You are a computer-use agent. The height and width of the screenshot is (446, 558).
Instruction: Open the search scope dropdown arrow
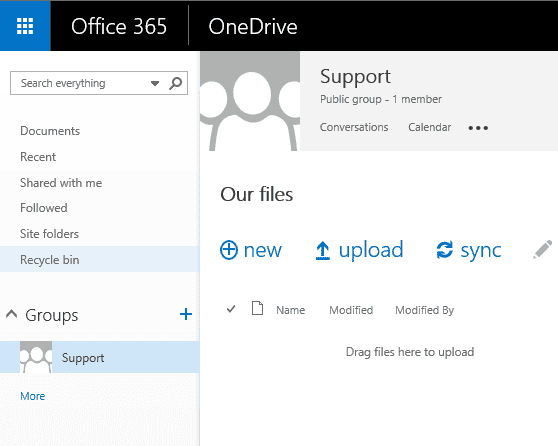(x=155, y=84)
